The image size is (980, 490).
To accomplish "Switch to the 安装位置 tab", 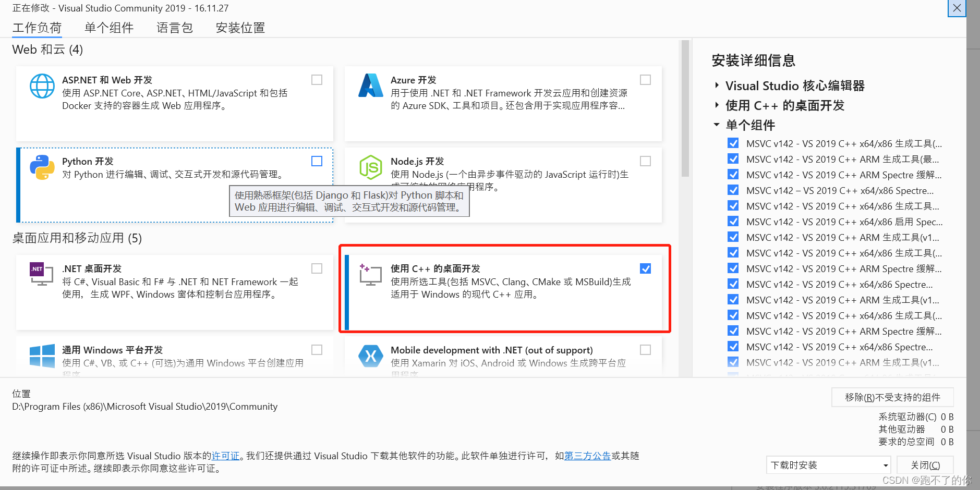I will tap(240, 28).
